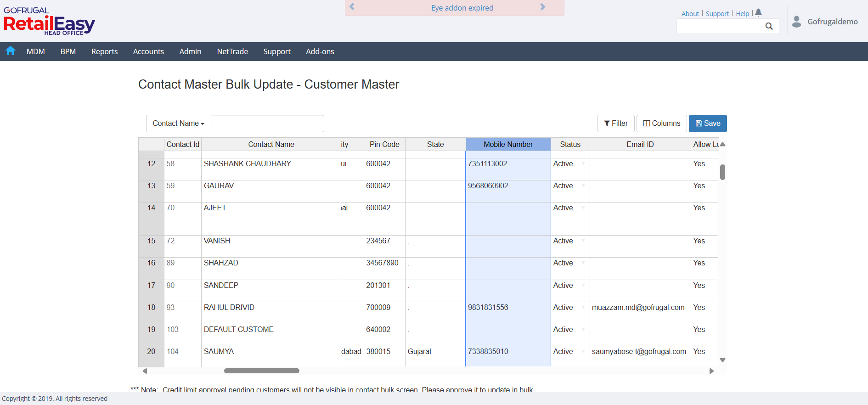The width and height of the screenshot is (868, 405).
Task: Click the Save button
Action: [x=707, y=124]
